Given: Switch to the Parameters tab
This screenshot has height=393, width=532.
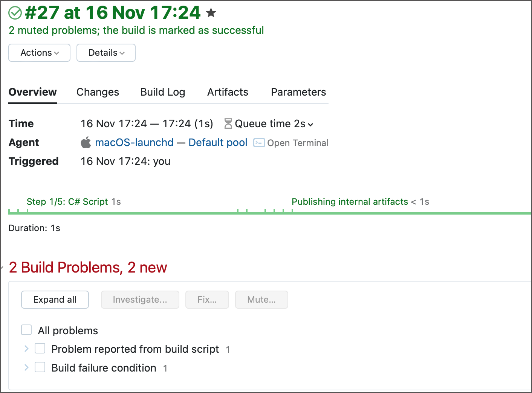Looking at the screenshot, I should coord(298,92).
